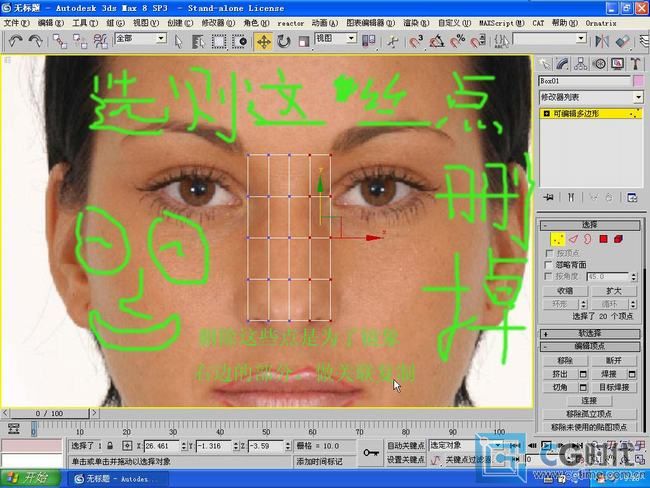The height and width of the screenshot is (488, 650).
Task: Click the Mirror tool icon
Action: tap(602, 41)
